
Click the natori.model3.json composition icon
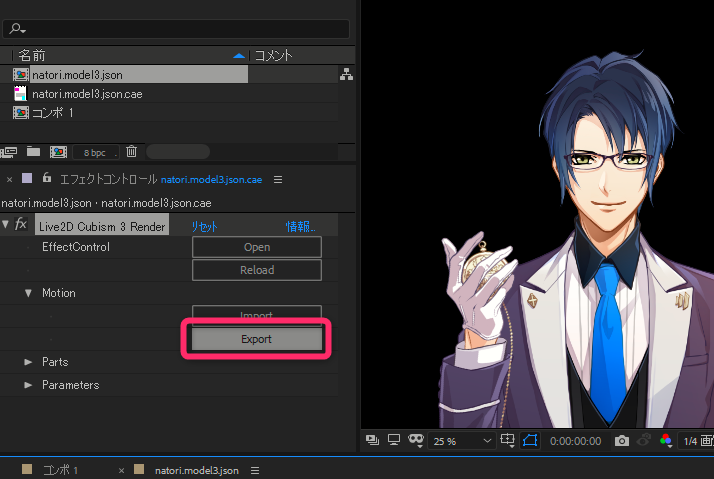(x=20, y=75)
